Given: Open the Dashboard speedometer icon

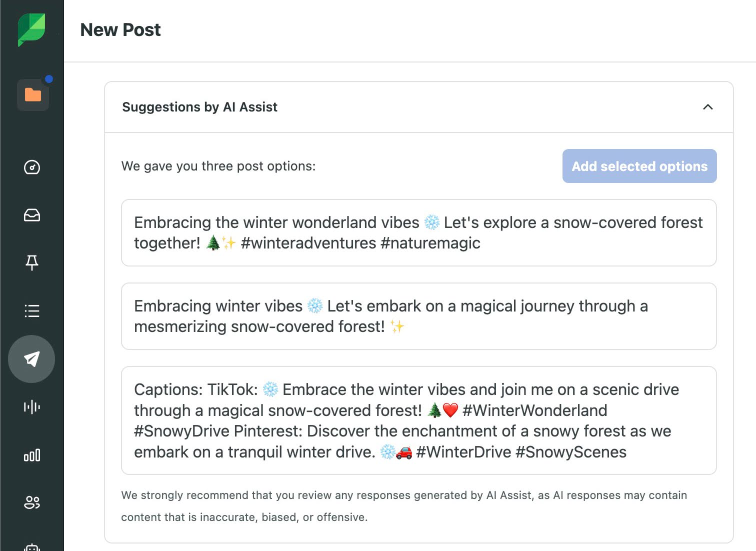Looking at the screenshot, I should 31,167.
